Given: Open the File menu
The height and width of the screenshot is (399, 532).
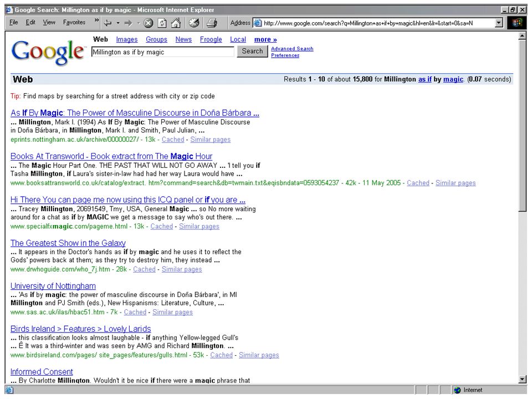Looking at the screenshot, I should click(13, 22).
